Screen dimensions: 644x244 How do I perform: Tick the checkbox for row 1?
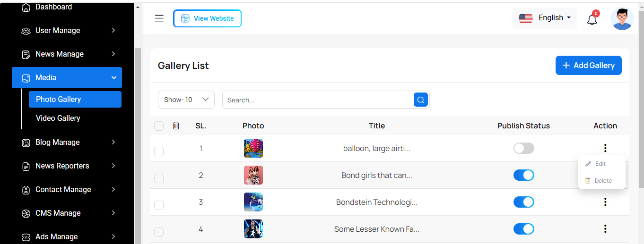pyautogui.click(x=159, y=151)
